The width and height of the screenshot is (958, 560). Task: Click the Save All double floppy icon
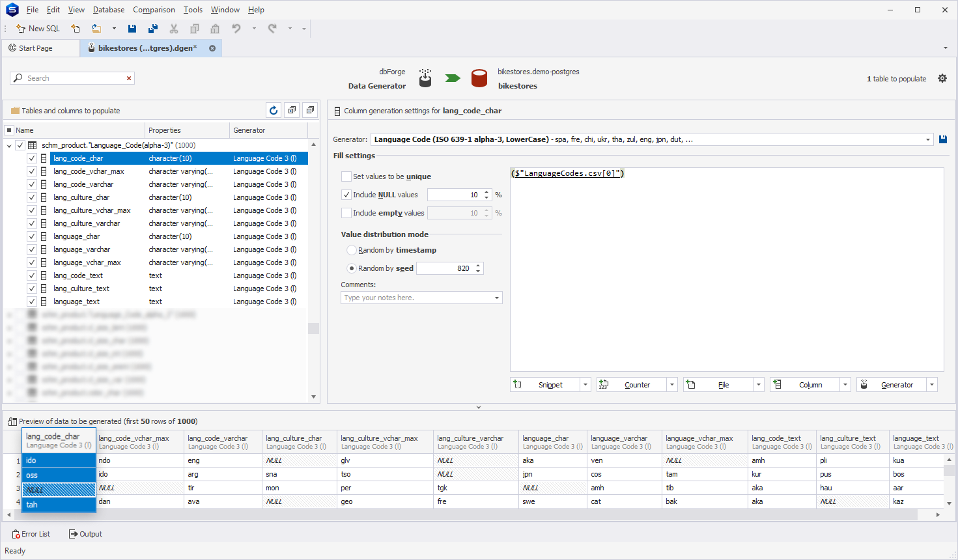tap(153, 29)
